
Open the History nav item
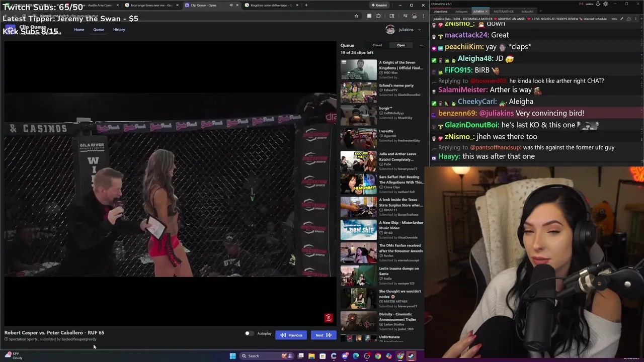(x=119, y=30)
